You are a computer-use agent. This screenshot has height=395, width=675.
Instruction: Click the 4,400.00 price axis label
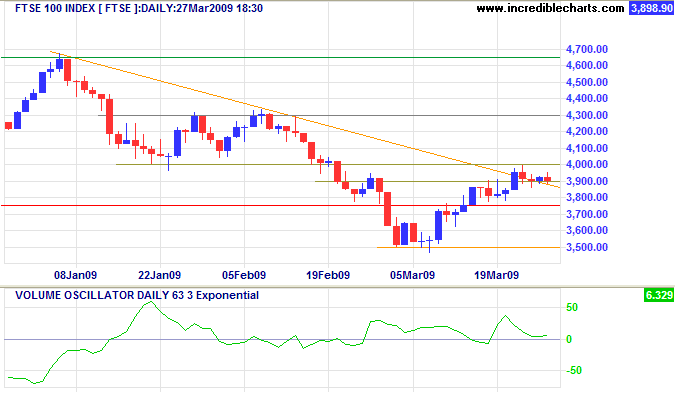[x=587, y=99]
